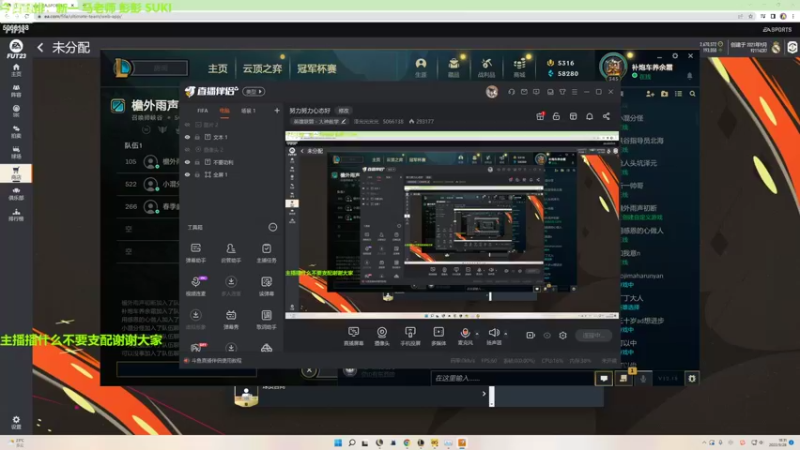Open the gift box icon with red badge

(x=540, y=117)
